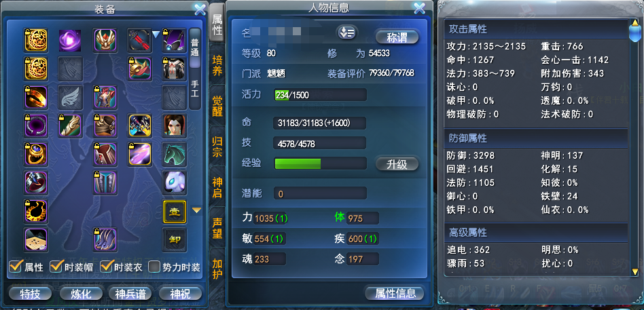Image resolution: width=644 pixels, height=310 pixels.
Task: Expand the blue dropdown arrow by weapon slot
Action: coord(156,35)
